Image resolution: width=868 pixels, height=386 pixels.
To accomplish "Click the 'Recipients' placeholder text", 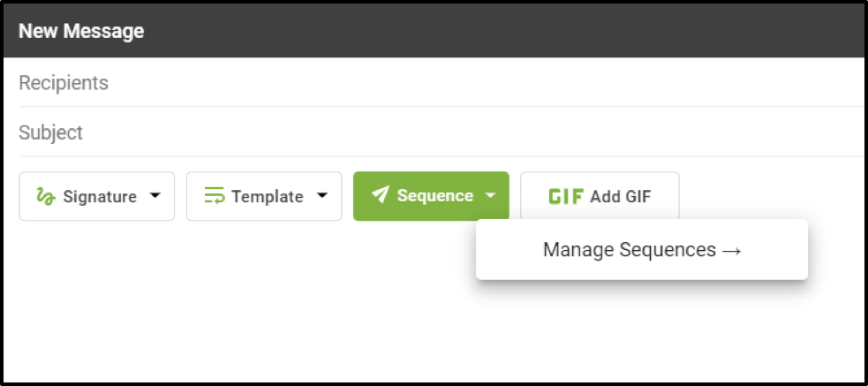I will click(x=64, y=83).
